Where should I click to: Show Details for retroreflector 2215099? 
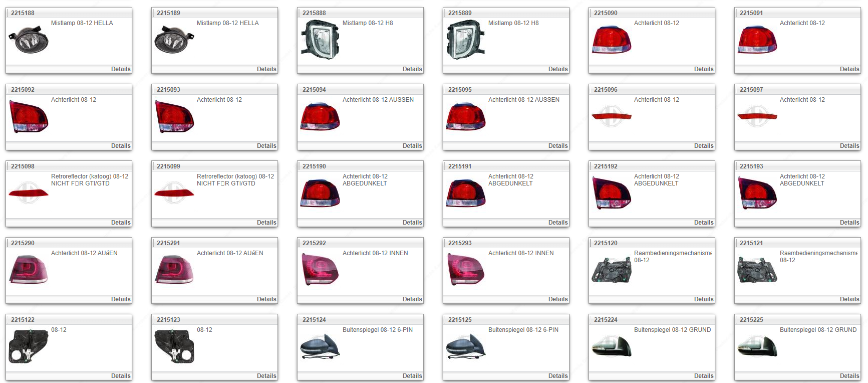[x=266, y=223]
